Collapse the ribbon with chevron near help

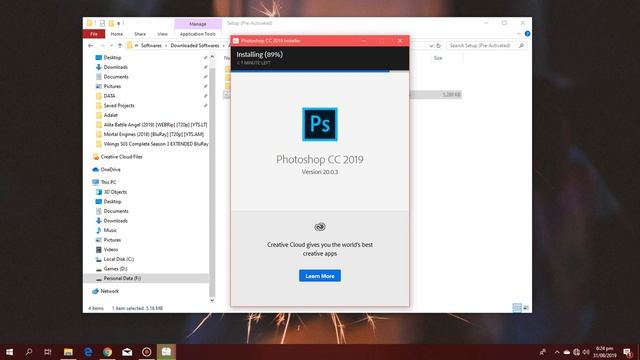[519, 34]
